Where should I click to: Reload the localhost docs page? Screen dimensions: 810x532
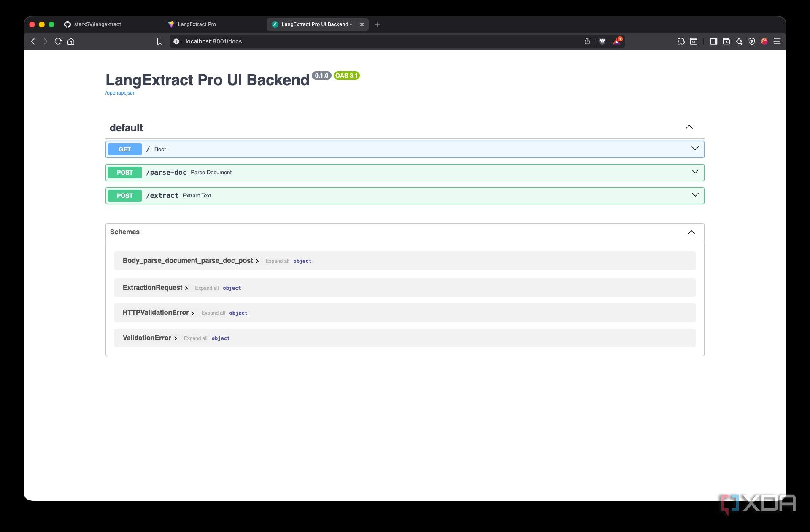tap(58, 41)
